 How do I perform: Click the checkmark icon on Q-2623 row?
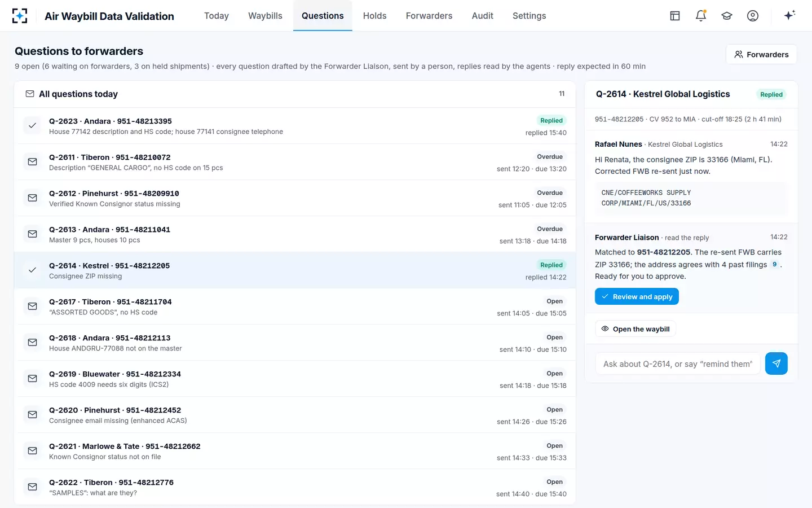33,126
